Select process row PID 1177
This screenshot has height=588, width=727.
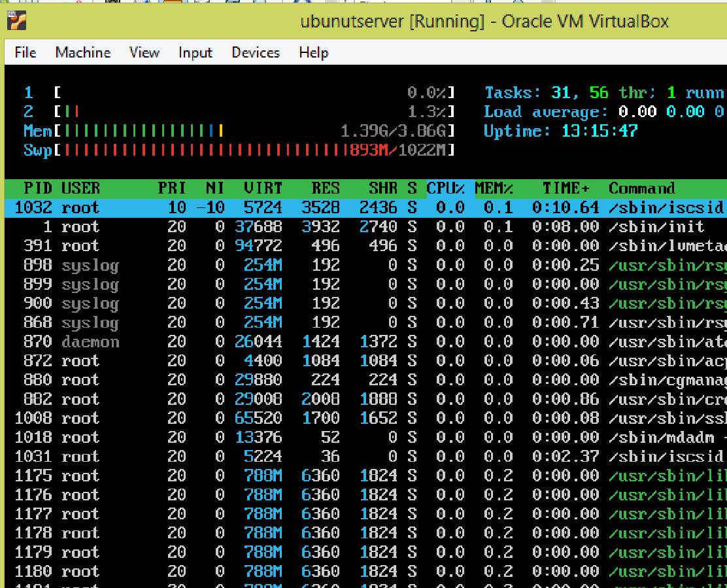click(x=366, y=514)
